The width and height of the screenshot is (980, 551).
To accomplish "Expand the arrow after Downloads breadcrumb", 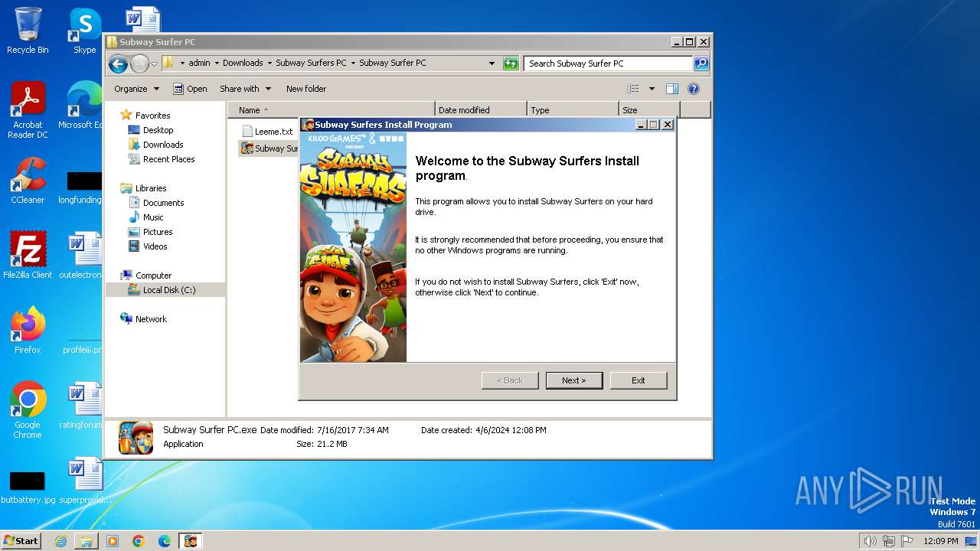I will 269,64.
